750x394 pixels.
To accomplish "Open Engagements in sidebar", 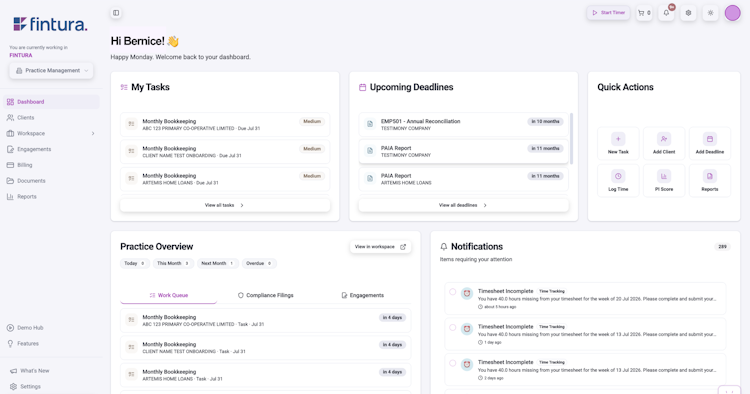I will click(x=51, y=149).
